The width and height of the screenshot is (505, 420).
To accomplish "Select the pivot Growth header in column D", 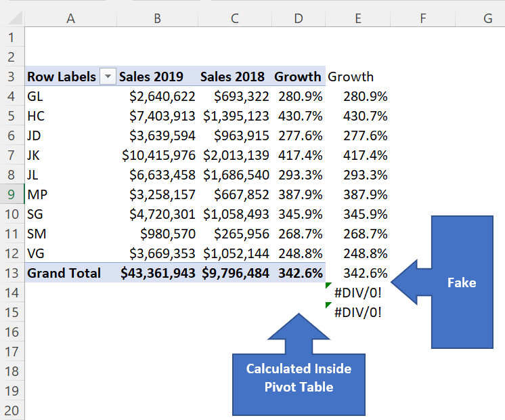I will point(298,77).
